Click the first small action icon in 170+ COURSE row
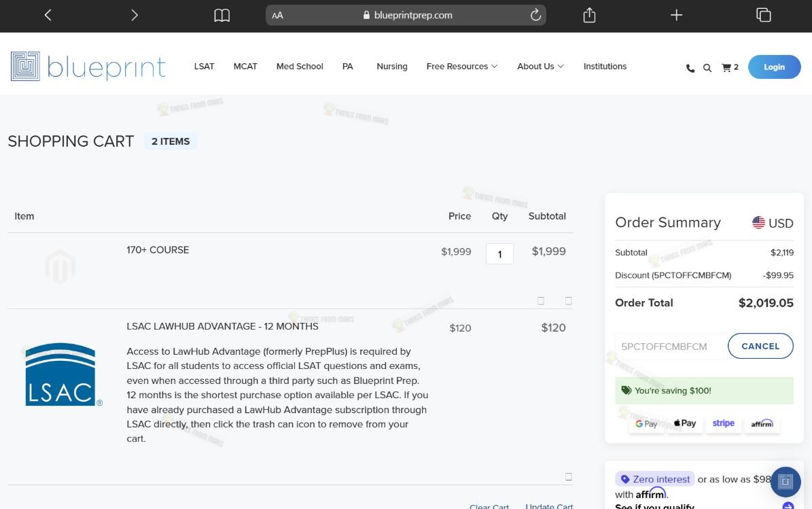812x509 pixels. [541, 301]
